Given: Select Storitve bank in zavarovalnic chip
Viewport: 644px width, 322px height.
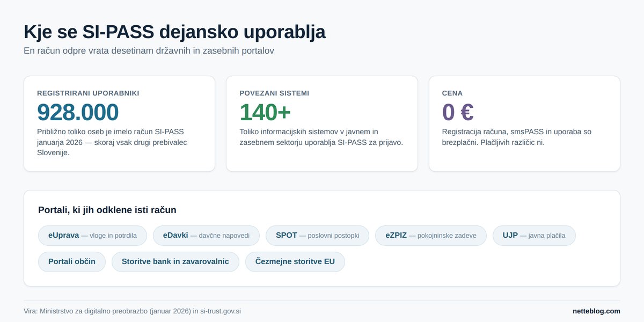Looking at the screenshot, I should 175,262.
